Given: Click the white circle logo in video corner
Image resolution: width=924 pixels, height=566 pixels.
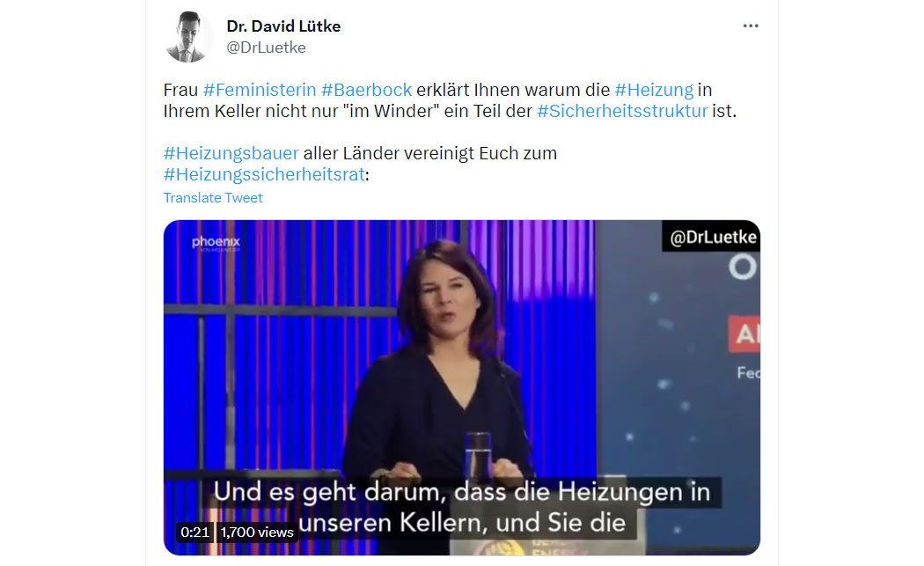Looking at the screenshot, I should (x=743, y=268).
